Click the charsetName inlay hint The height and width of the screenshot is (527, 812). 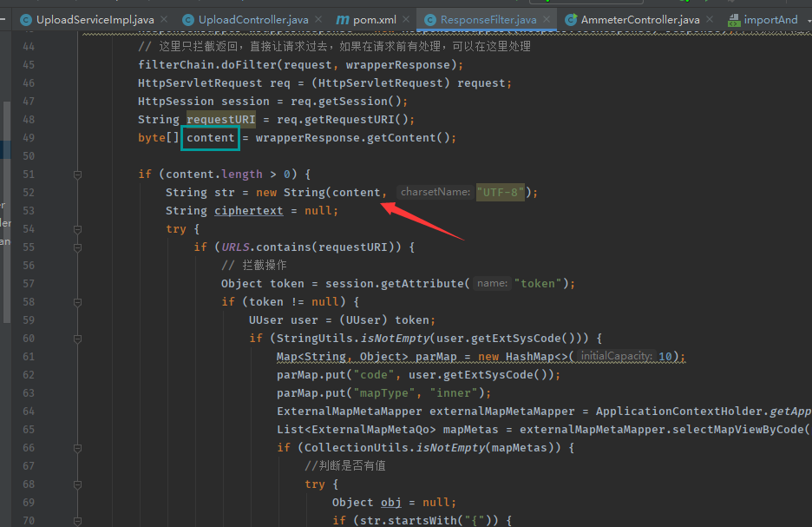pyautogui.click(x=435, y=192)
